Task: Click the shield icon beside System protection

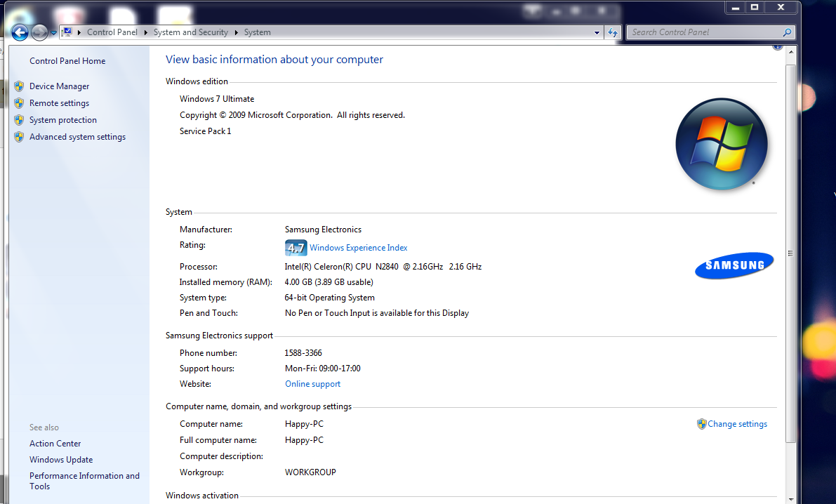Action: pos(19,120)
